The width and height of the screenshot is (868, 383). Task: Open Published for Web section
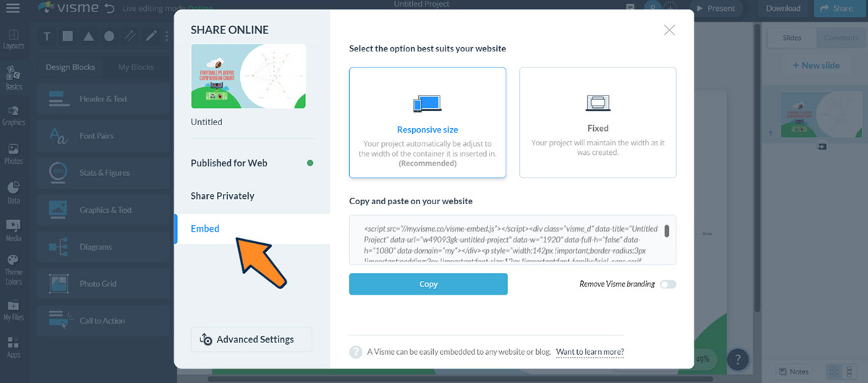point(229,163)
